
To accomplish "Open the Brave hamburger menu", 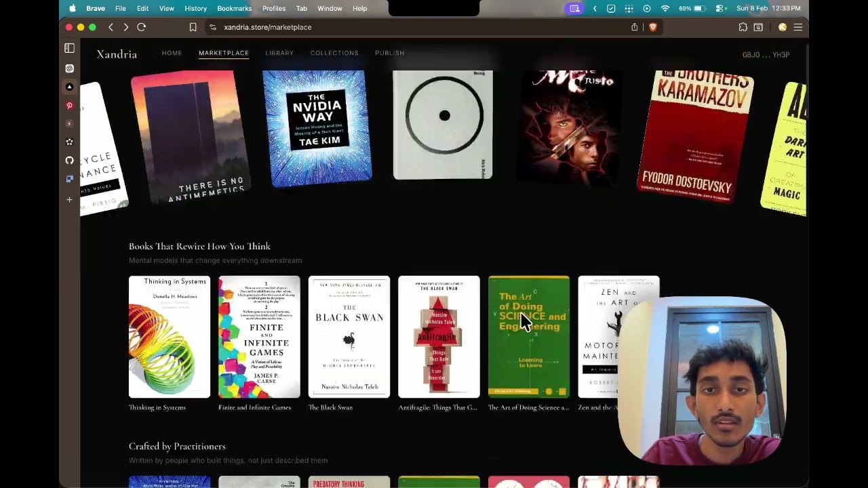I will coord(798,27).
